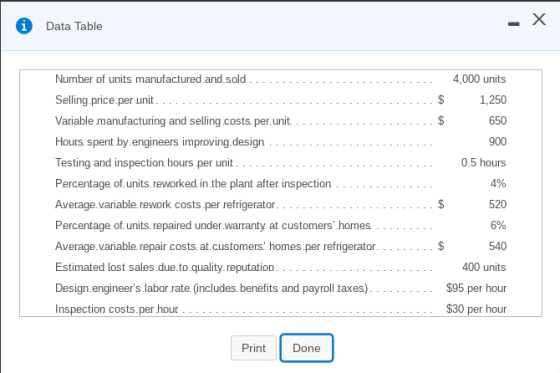Click the 540 repair cost value

(x=498, y=246)
